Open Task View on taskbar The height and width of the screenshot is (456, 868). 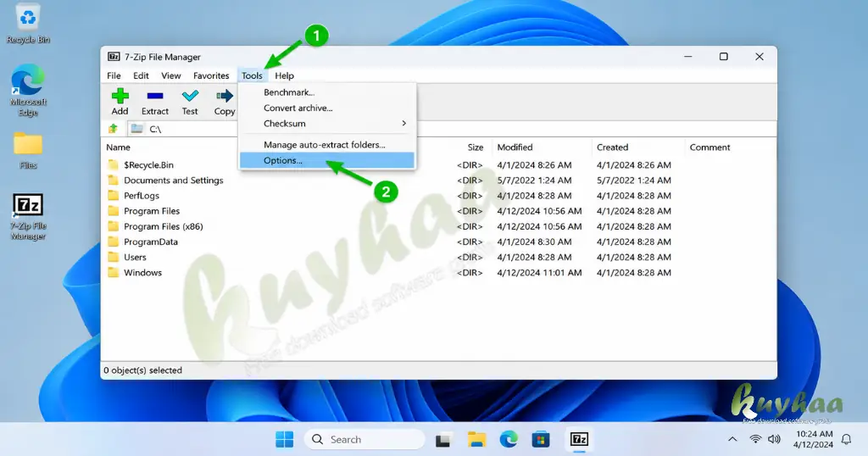click(x=442, y=439)
